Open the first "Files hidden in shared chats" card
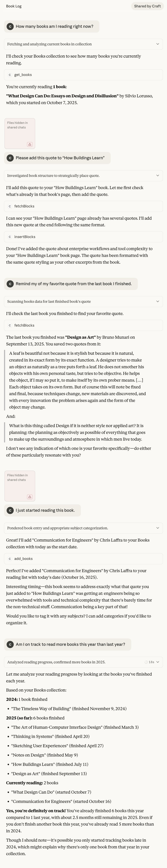 pos(19,133)
